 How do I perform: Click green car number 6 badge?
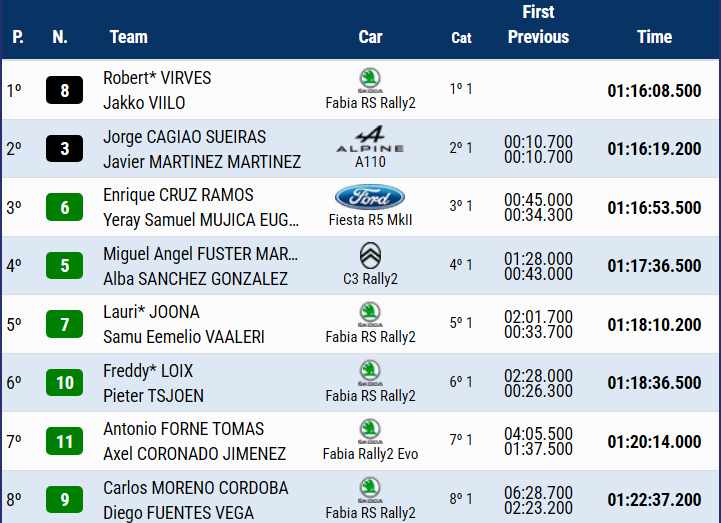(65, 208)
